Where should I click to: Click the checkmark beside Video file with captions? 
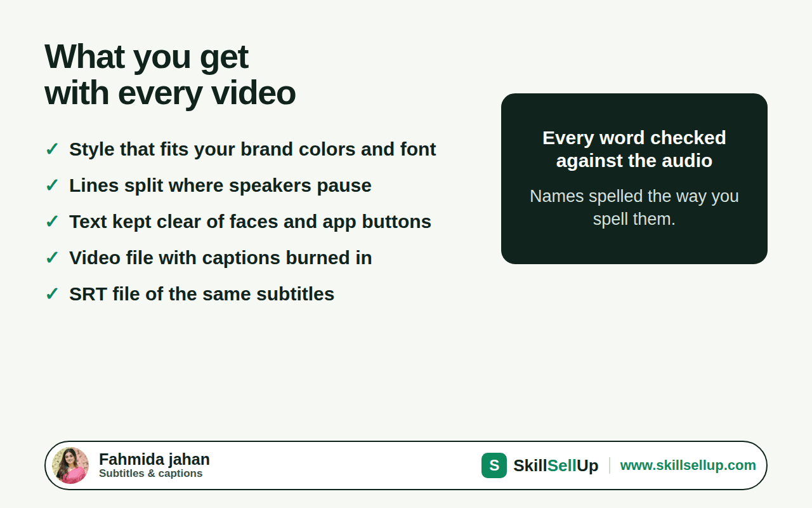coord(52,258)
